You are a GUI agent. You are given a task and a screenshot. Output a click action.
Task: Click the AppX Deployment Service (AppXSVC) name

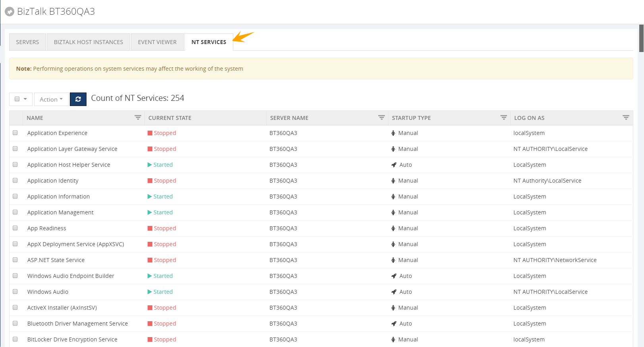click(76, 244)
